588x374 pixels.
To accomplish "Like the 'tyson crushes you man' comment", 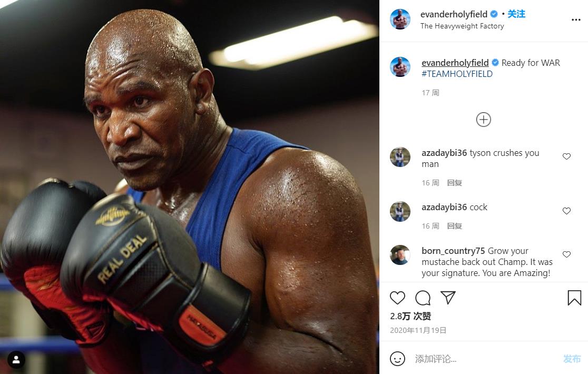I will click(x=566, y=156).
